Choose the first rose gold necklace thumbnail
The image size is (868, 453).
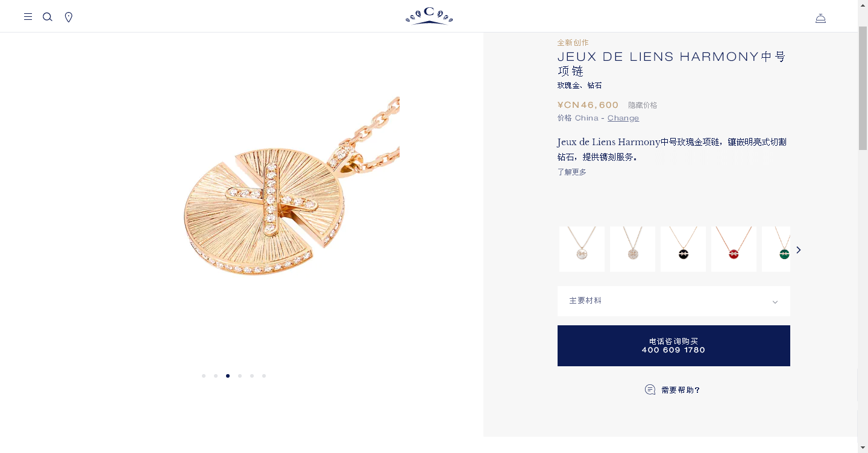(x=582, y=249)
